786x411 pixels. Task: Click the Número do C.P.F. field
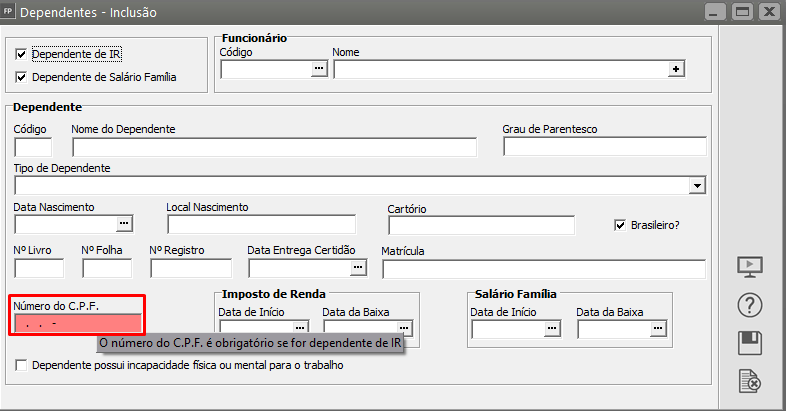click(x=77, y=323)
